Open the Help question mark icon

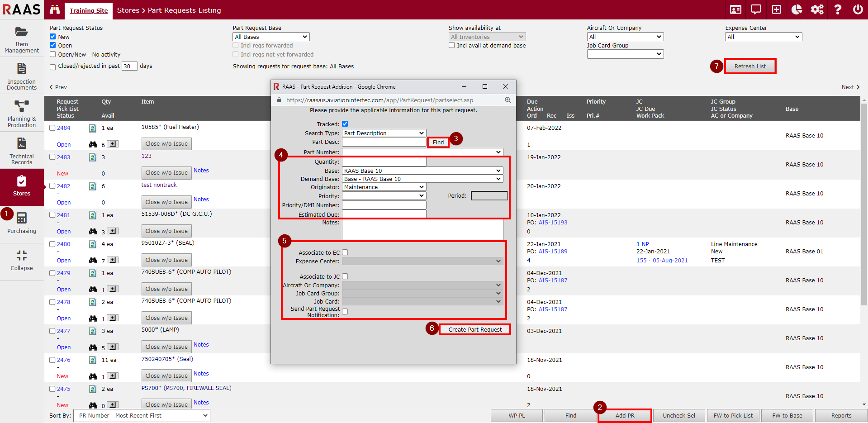click(x=838, y=9)
